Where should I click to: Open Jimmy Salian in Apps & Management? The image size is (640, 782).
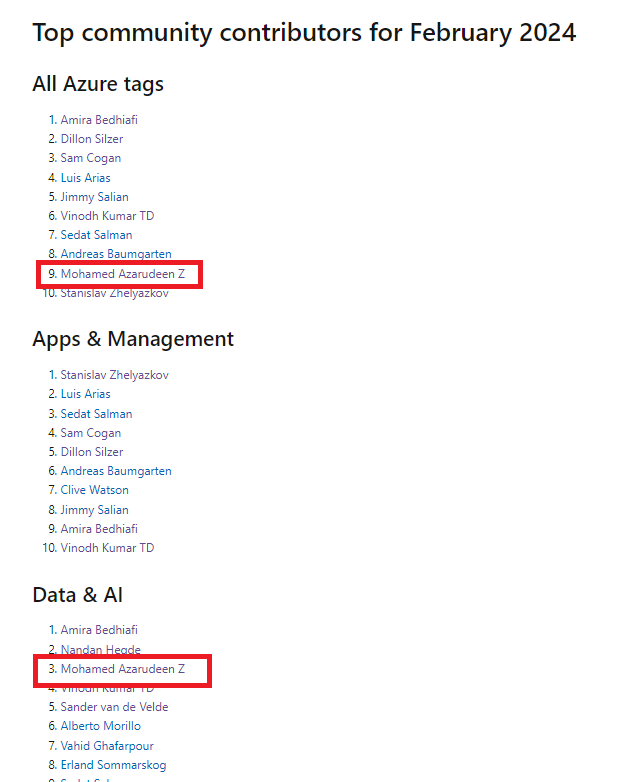pos(95,510)
